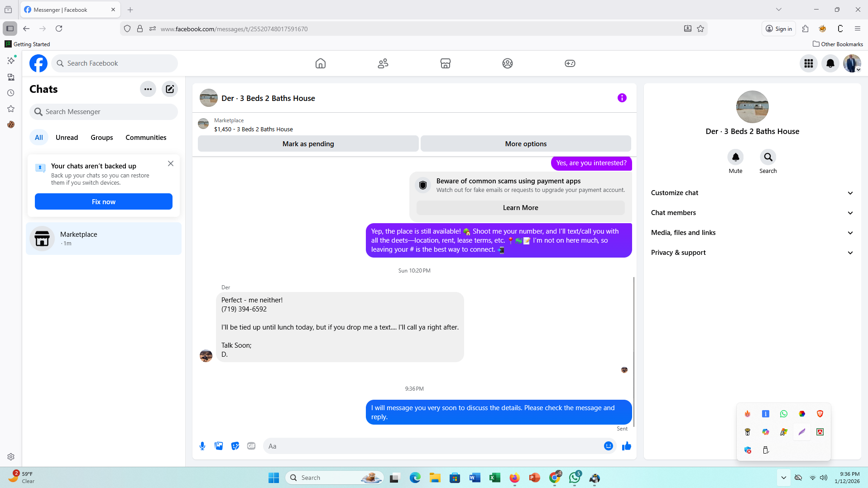Focus the Search Facebook field
The height and width of the screenshot is (488, 868).
pos(115,63)
